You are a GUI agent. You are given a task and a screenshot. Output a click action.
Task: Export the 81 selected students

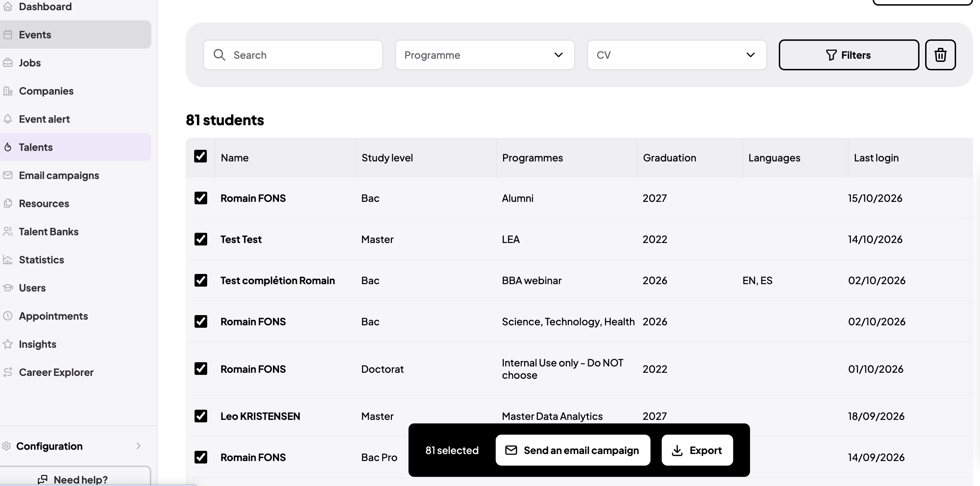(x=697, y=450)
